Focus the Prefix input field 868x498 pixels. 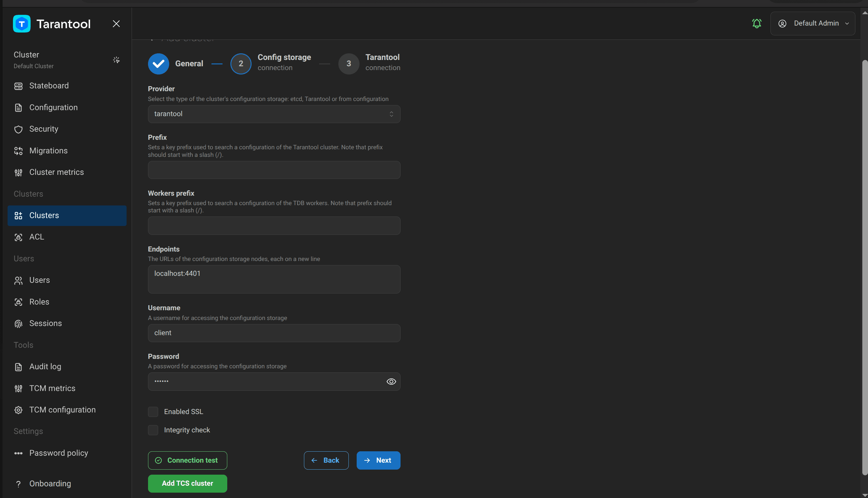(x=274, y=170)
